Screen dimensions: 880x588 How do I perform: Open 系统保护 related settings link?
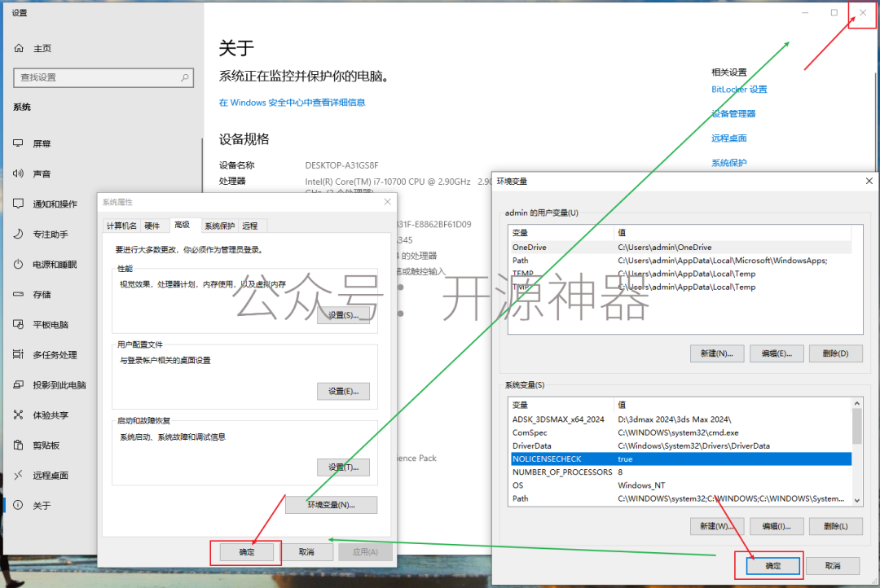point(729,163)
